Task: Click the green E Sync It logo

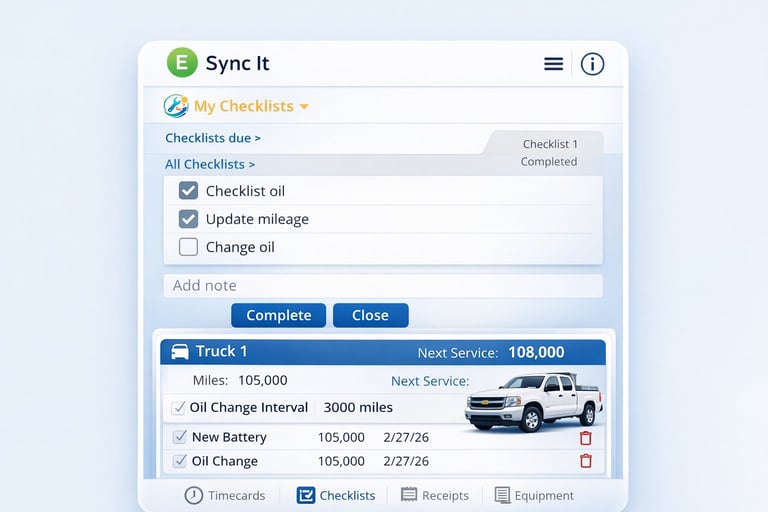Action: pos(182,62)
